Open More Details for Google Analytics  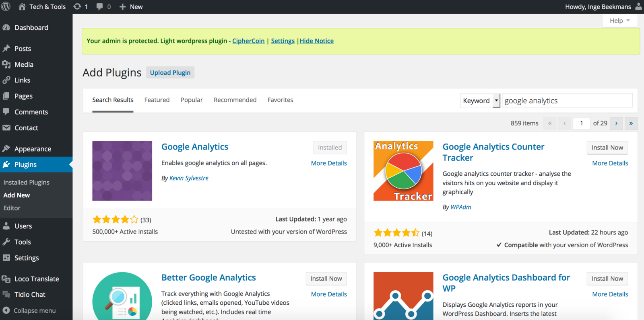click(x=329, y=163)
